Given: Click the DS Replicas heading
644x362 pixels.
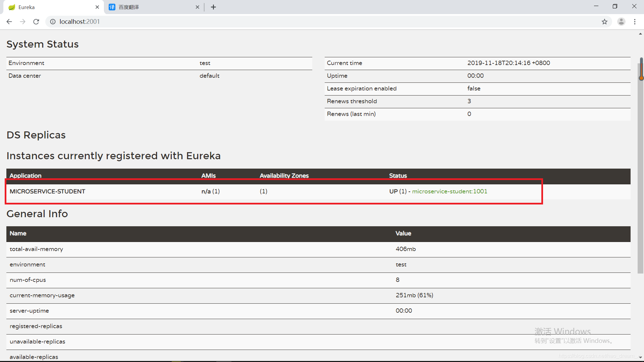Looking at the screenshot, I should 36,135.
